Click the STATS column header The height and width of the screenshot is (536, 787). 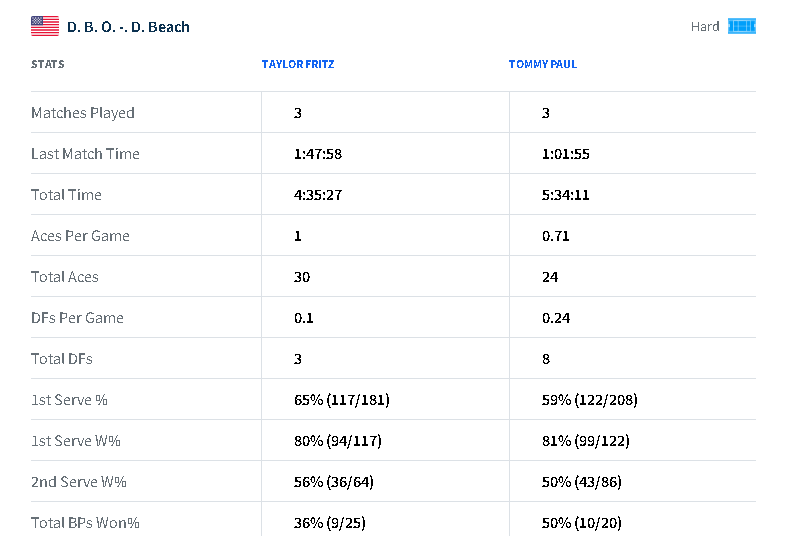point(48,64)
